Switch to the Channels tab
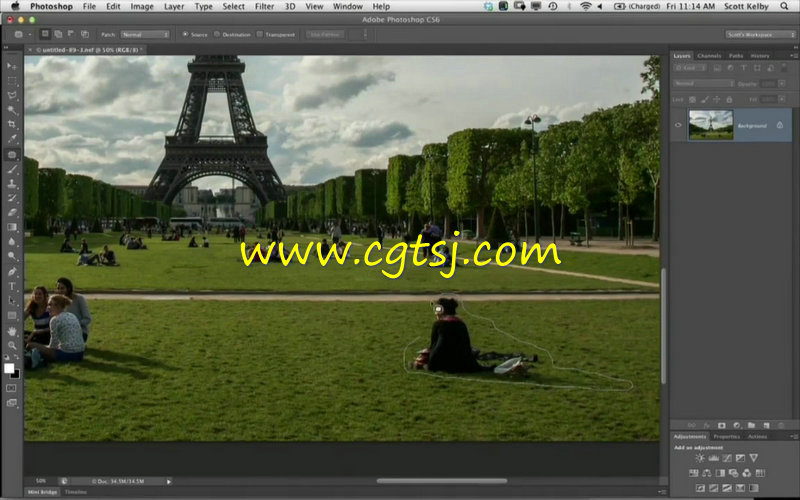Viewport: 800px width, 500px height. click(x=709, y=56)
